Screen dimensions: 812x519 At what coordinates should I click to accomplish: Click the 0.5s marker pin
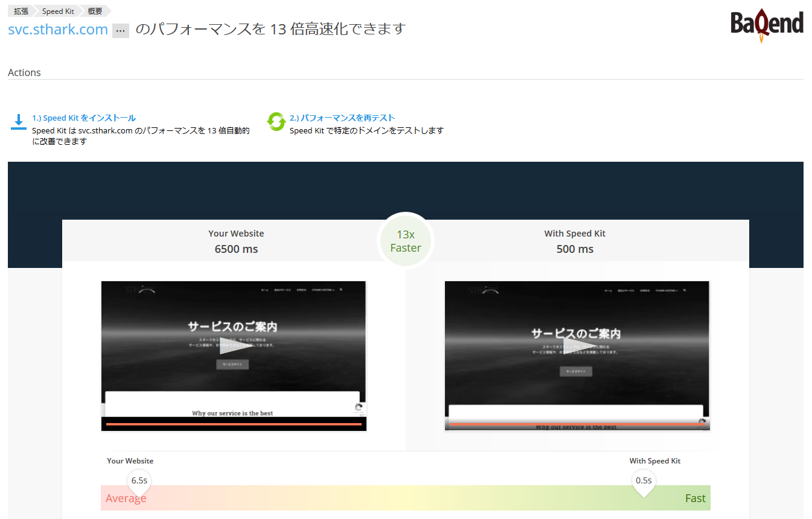pyautogui.click(x=643, y=482)
